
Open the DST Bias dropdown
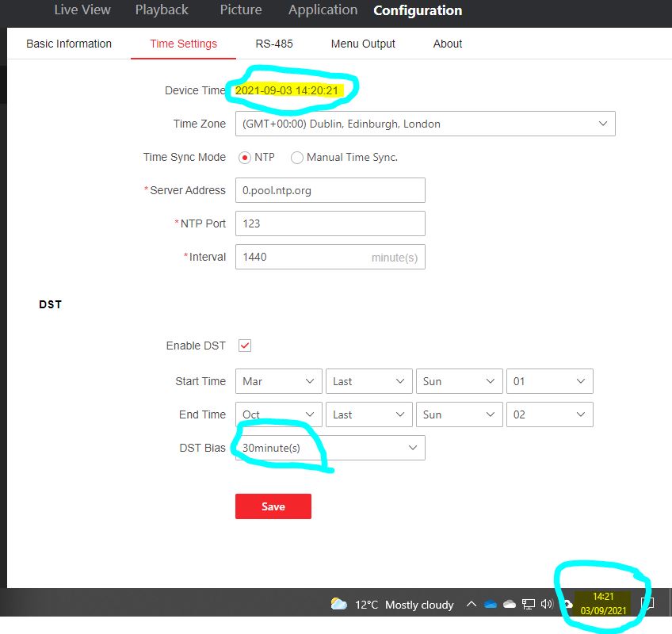point(412,447)
